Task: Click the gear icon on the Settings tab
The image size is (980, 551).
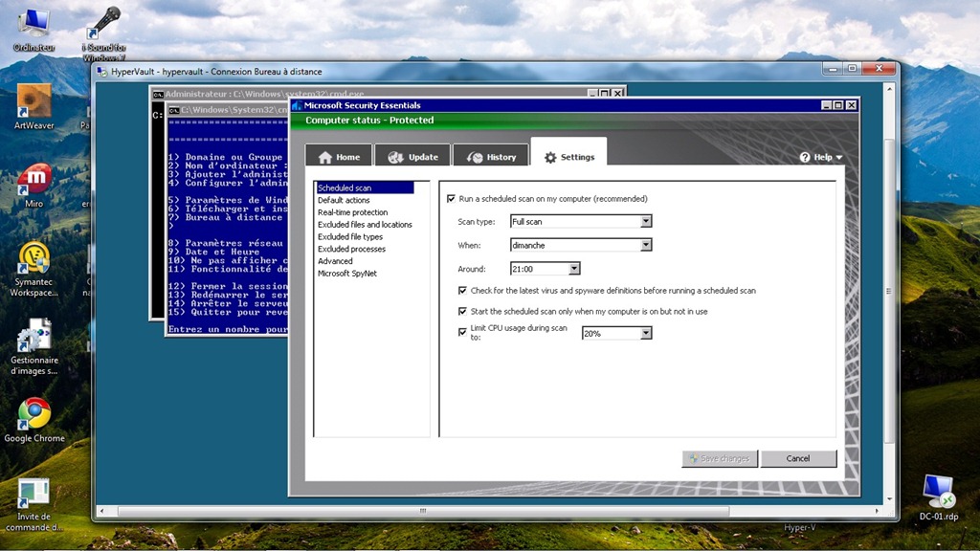Action: 550,158
